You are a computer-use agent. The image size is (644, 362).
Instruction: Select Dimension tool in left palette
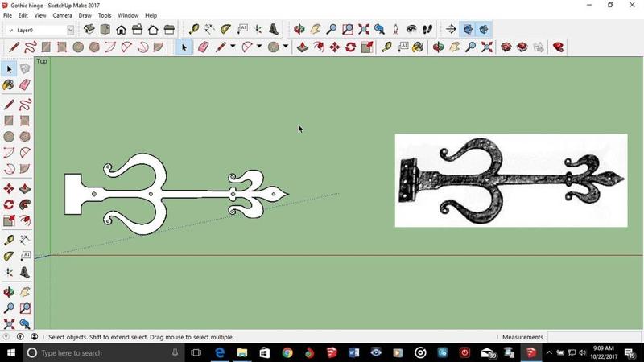point(25,240)
